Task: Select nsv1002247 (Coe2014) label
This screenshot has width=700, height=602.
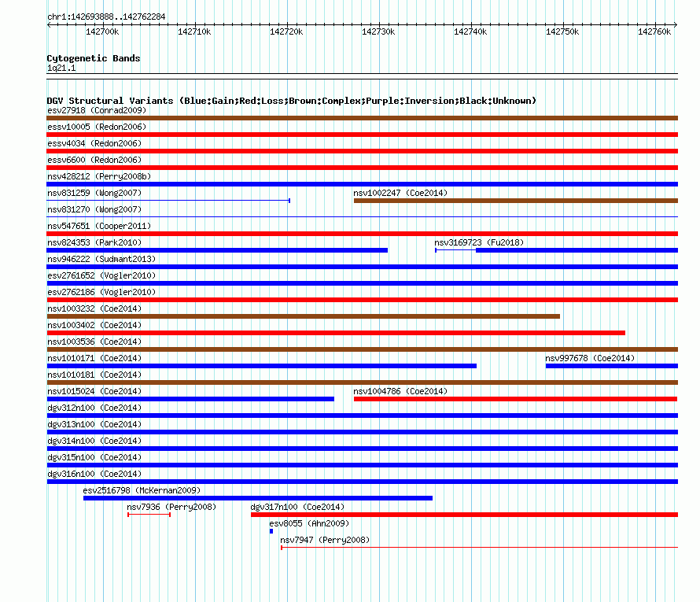Action: (x=400, y=193)
